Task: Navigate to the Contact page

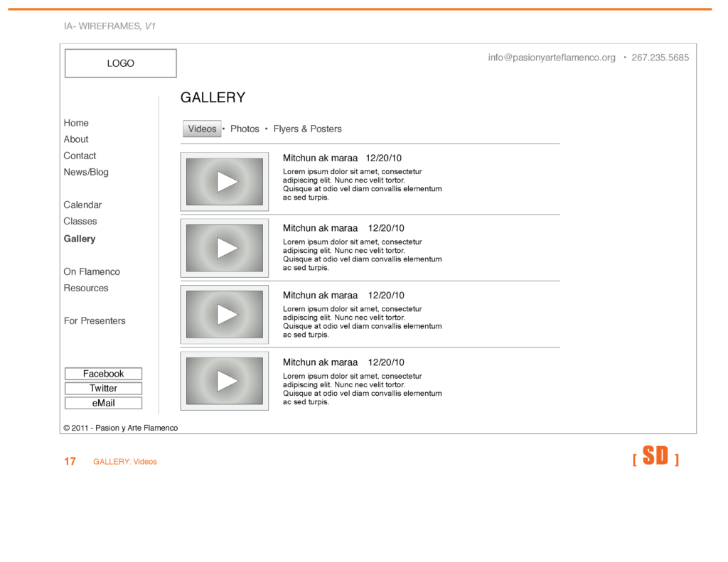Action: tap(80, 156)
